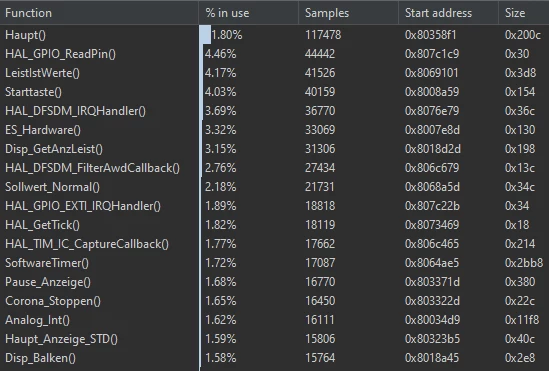This screenshot has height=371, width=549.
Task: Select the SoftwareTimer() function name
Action: [x=47, y=263]
